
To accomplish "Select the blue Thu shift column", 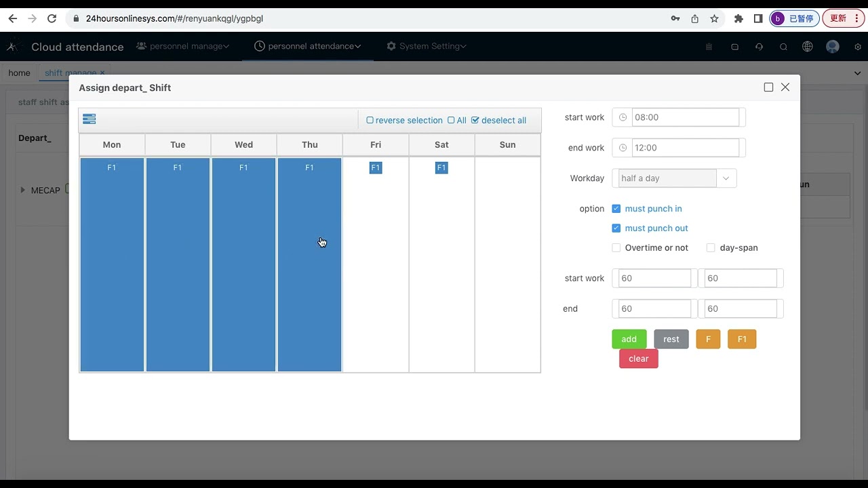I will coord(309,265).
